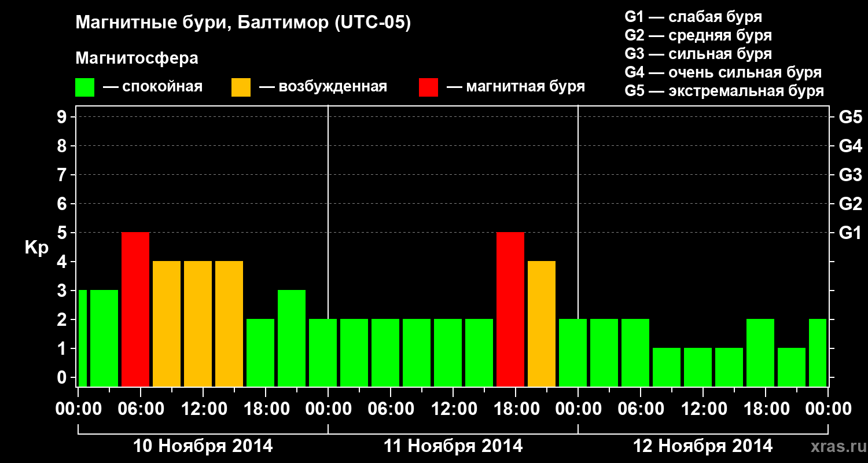
Task: Click the '00:00' label starting 10 Ноября
Action: pyautogui.click(x=78, y=409)
